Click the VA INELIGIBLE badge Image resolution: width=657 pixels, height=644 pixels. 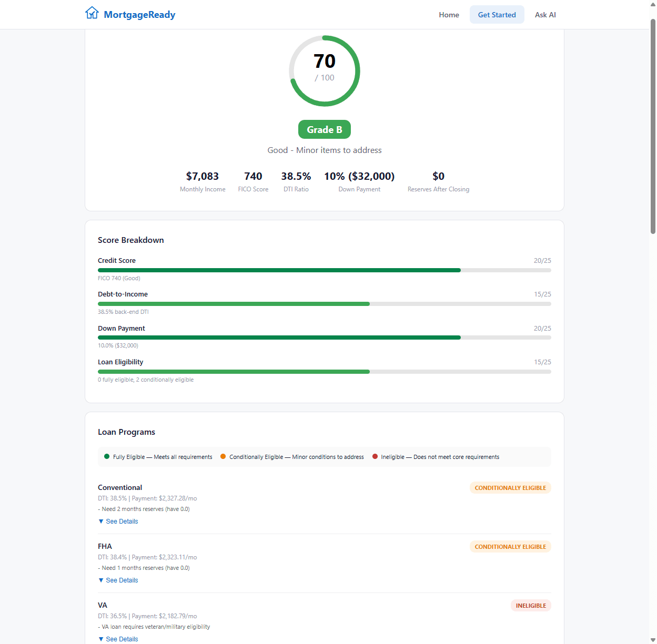tap(531, 606)
